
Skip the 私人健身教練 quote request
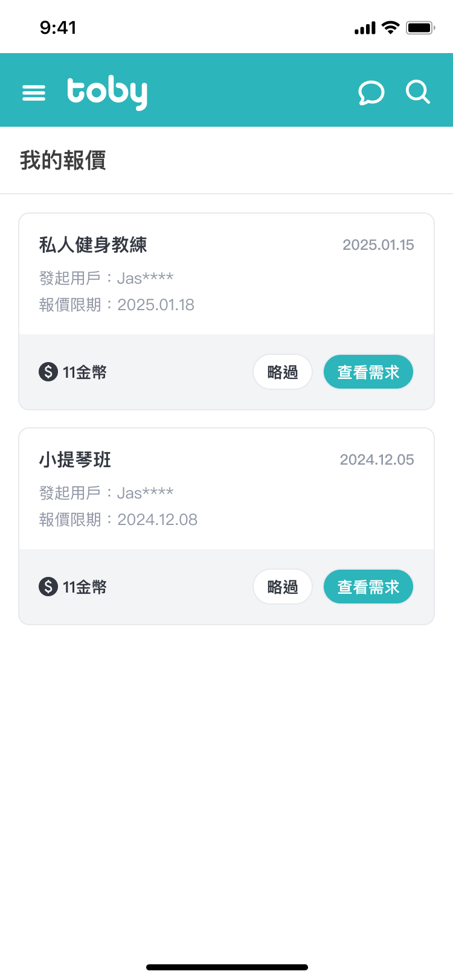tap(283, 372)
